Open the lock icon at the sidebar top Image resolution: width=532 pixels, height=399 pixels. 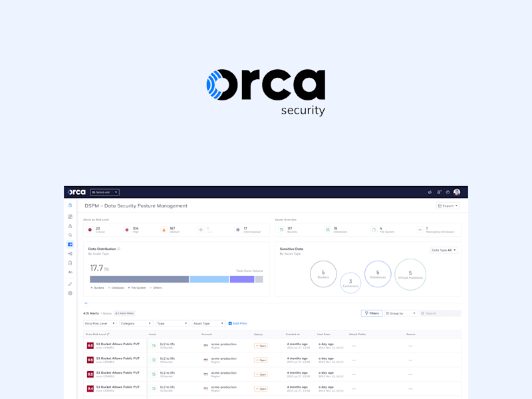point(70,205)
